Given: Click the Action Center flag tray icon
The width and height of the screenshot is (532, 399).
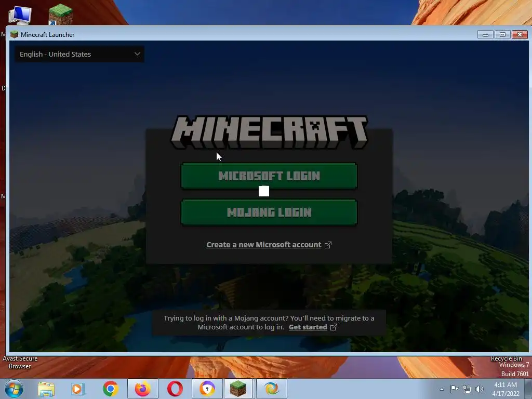Looking at the screenshot, I should click(454, 389).
